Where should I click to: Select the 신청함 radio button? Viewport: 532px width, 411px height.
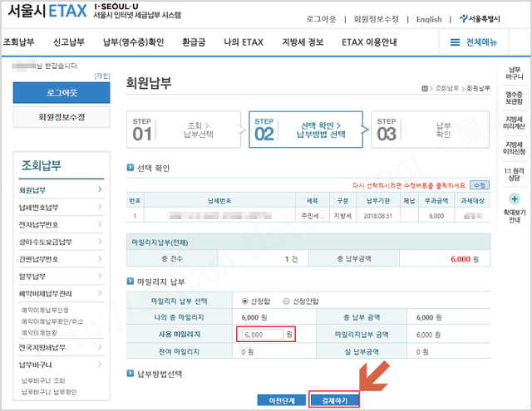point(244,301)
